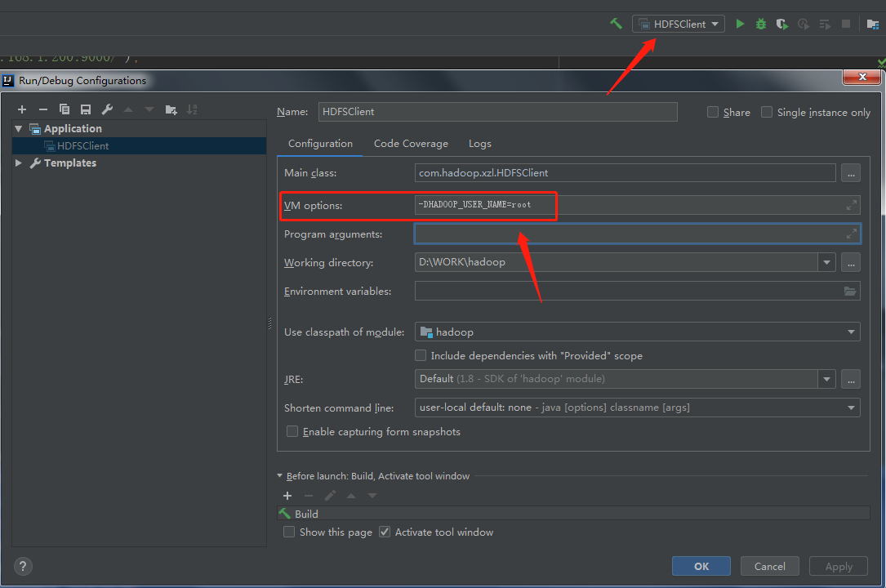Switch to the Code Coverage tab
Viewport: 886px width, 588px height.
click(x=411, y=144)
